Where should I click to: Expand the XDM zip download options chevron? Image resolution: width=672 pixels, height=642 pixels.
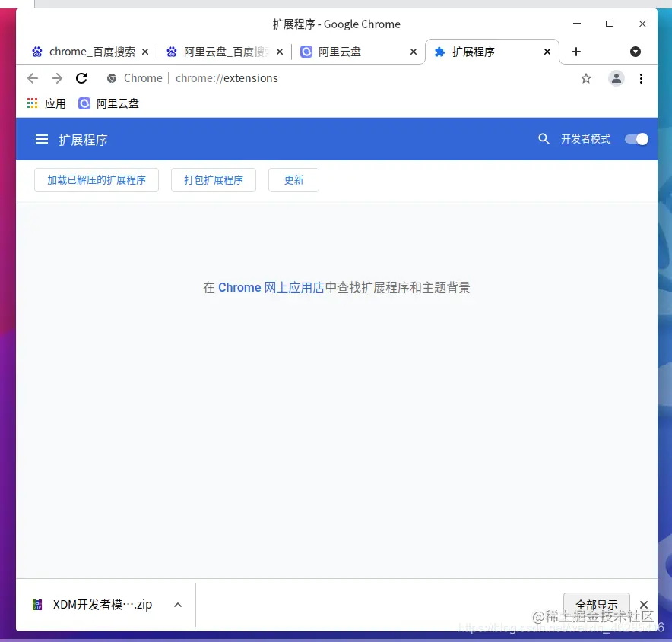click(177, 605)
